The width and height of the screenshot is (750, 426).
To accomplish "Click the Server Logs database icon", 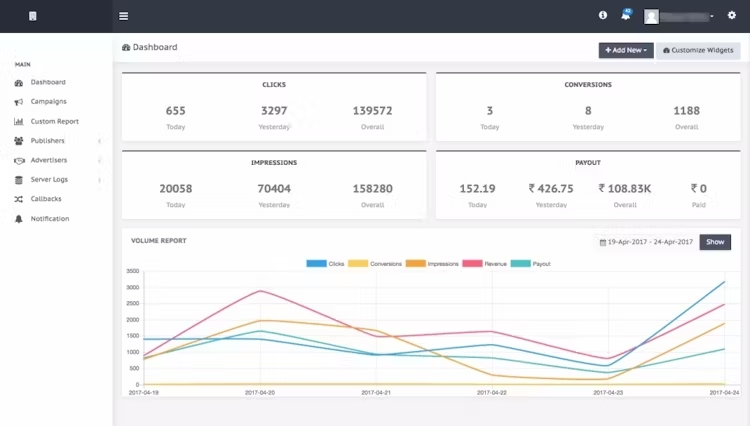I will pos(19,180).
